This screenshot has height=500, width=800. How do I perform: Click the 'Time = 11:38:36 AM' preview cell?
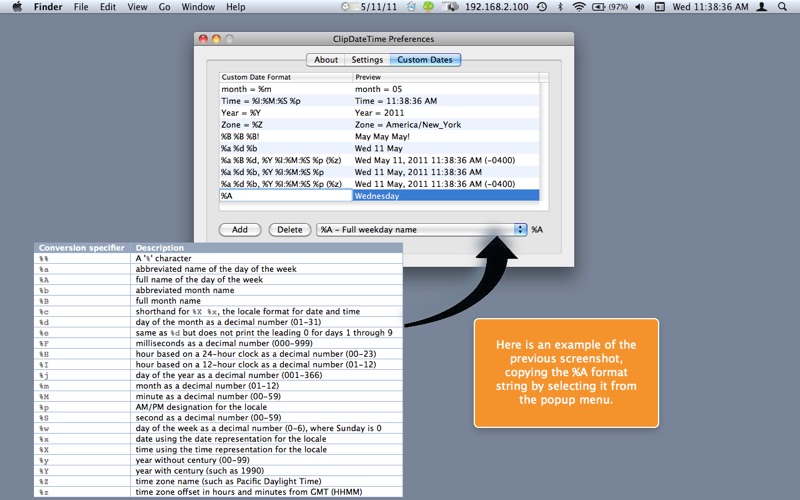[445, 101]
